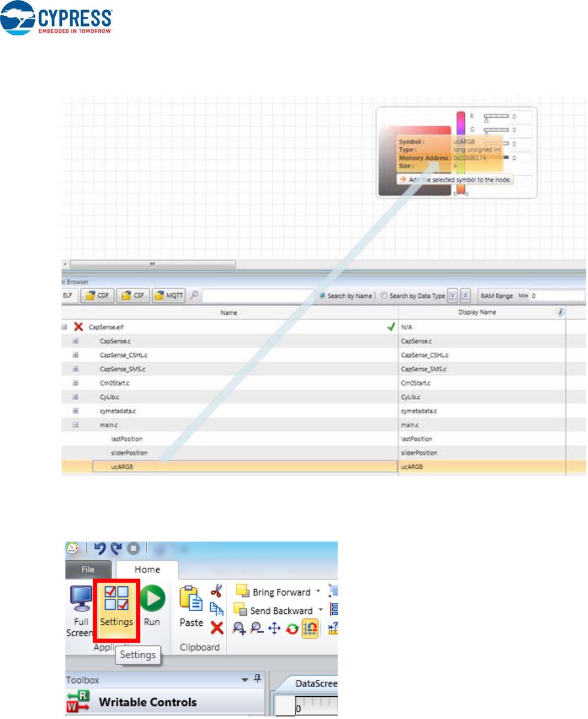Click the scissors Cut icon
This screenshot has height=719, width=588.
tap(217, 590)
